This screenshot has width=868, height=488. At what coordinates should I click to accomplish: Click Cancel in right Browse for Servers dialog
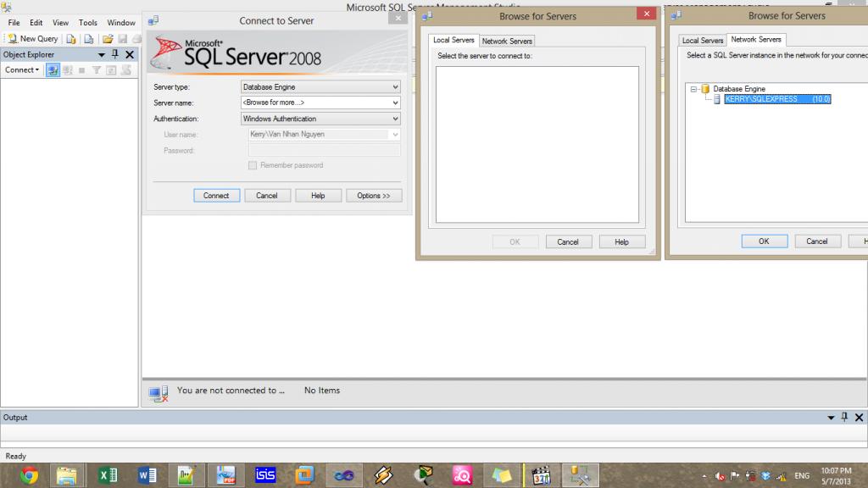pos(817,241)
